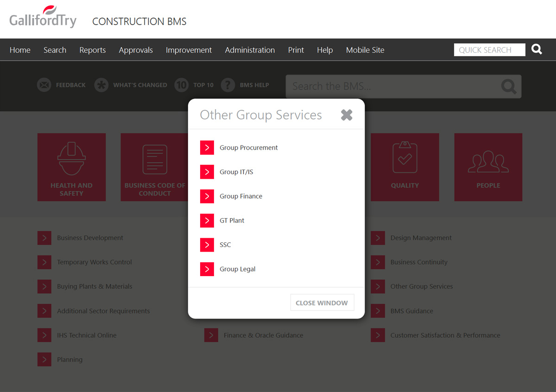Open the Finance & Oracle Guidance link
Screen dimensions: 556x392
[263, 335]
